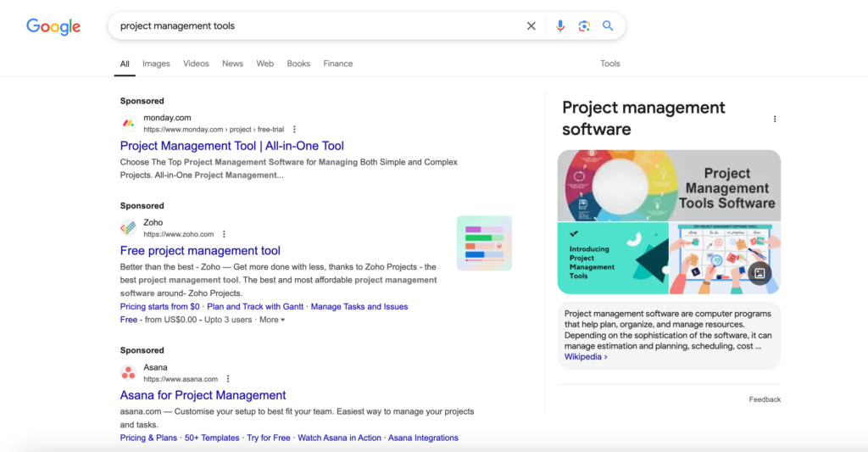Open Introducing Project Management Tools image
Viewport: 868px width, 452px height.
pos(613,258)
